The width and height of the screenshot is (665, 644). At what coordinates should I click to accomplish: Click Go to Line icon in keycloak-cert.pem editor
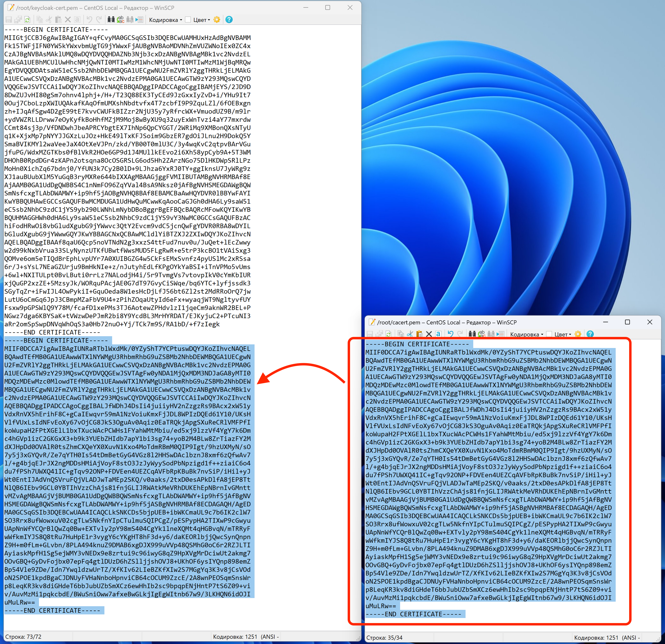point(139,20)
